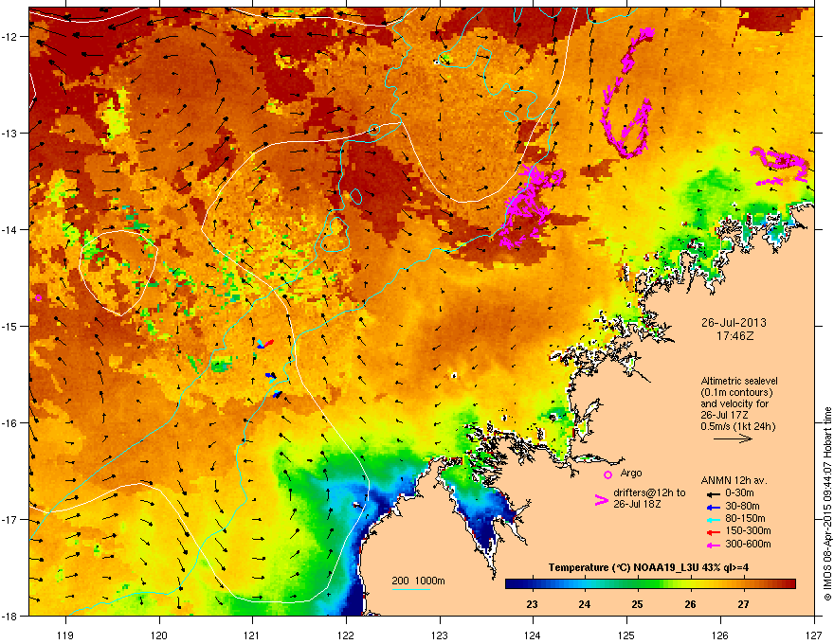Click the 122 longitude axis label
The height and width of the screenshot is (644, 834).
tap(346, 635)
